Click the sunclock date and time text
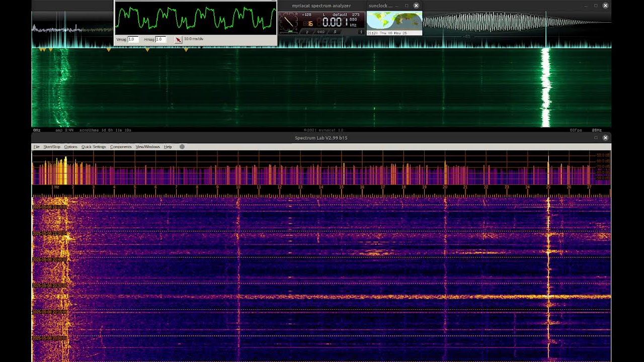Screen dimensions: 644x362 (387, 33)
